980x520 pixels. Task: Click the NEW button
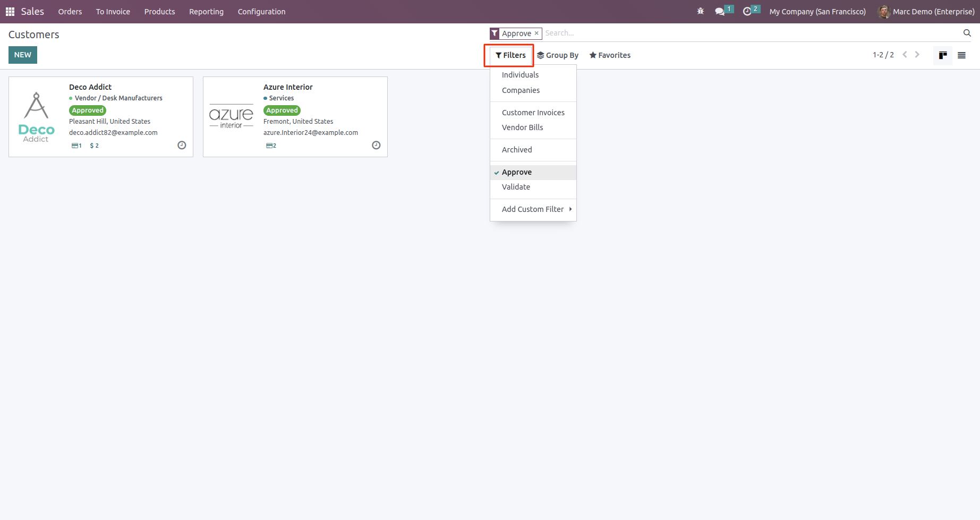pos(23,55)
